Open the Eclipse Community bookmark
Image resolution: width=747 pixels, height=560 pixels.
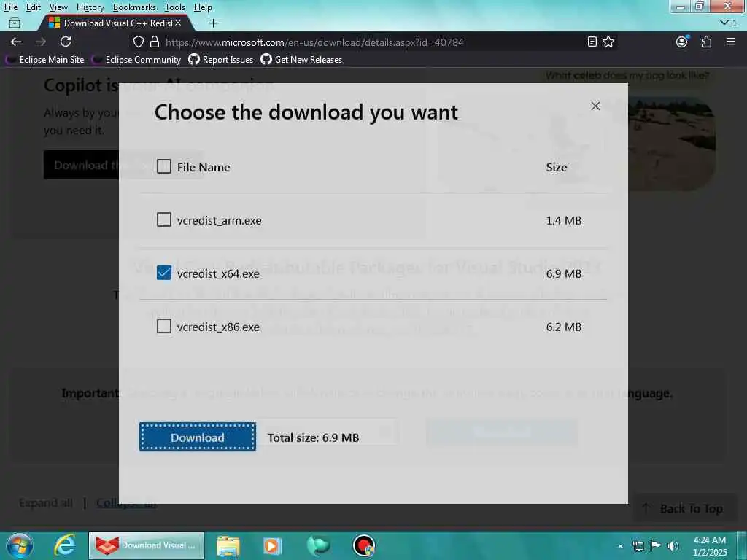(136, 60)
